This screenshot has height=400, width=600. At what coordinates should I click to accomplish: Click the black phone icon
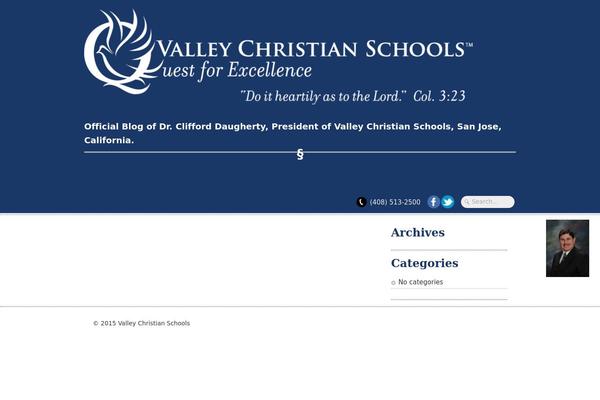point(361,202)
